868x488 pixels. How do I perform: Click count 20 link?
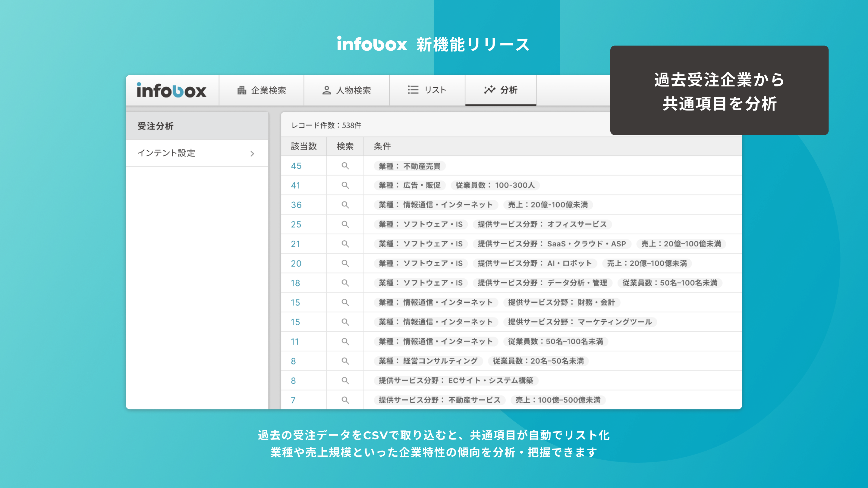(296, 264)
